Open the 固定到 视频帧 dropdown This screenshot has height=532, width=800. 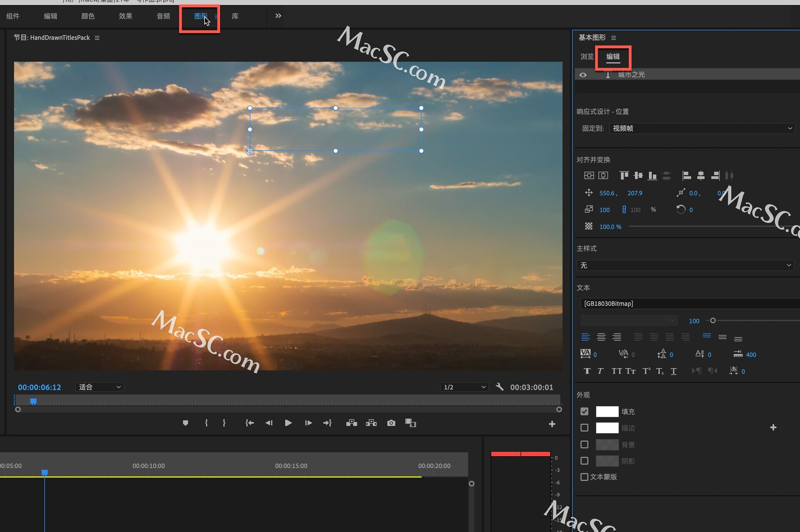point(702,128)
